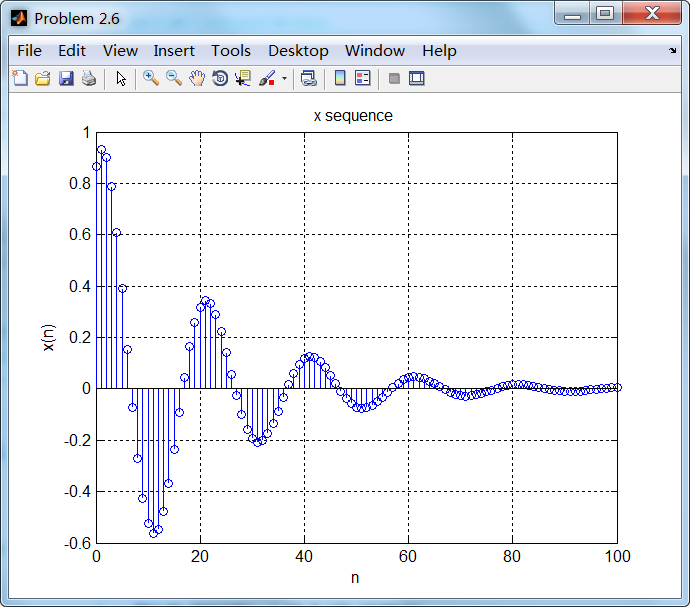Activate the Data Cursor tool
This screenshot has width=690, height=607.
click(x=243, y=78)
